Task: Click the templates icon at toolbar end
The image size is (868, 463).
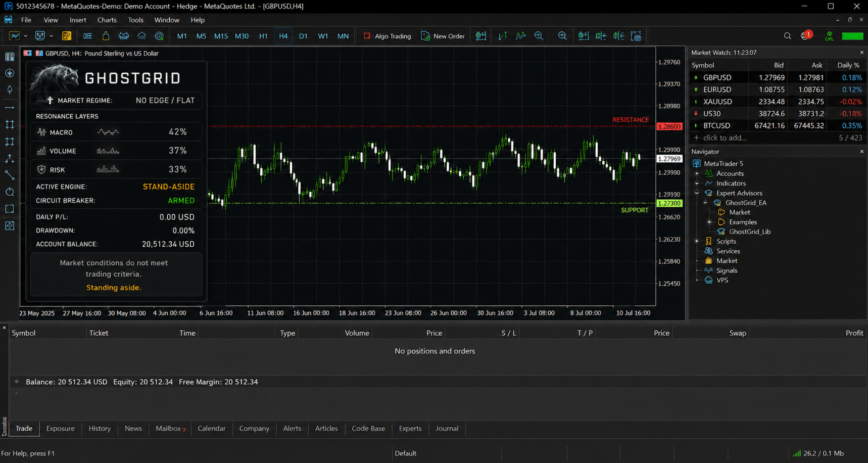Action: 636,36
